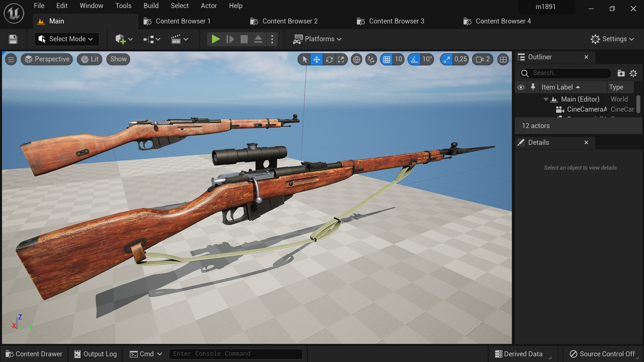Click the Outliner search field
Image resolution: width=644 pixels, height=362 pixels.
(565, 73)
